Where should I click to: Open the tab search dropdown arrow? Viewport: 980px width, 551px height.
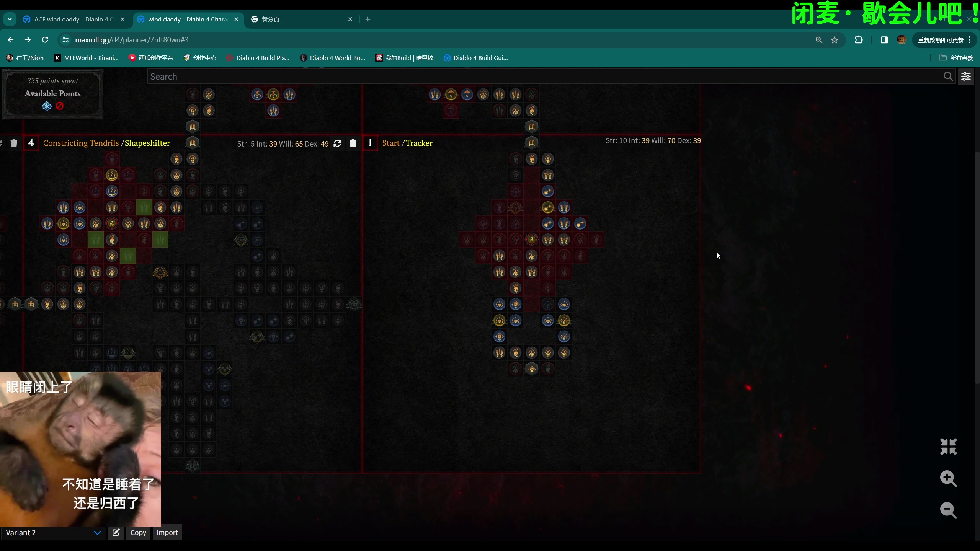(10, 19)
